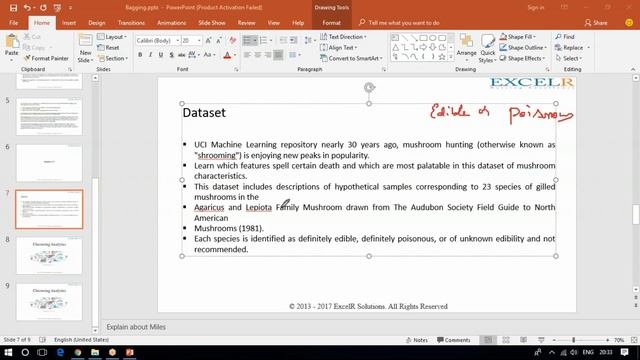Click the Save icon in title bar
Image resolution: width=640 pixels, height=360 pixels.
click(x=13, y=8)
